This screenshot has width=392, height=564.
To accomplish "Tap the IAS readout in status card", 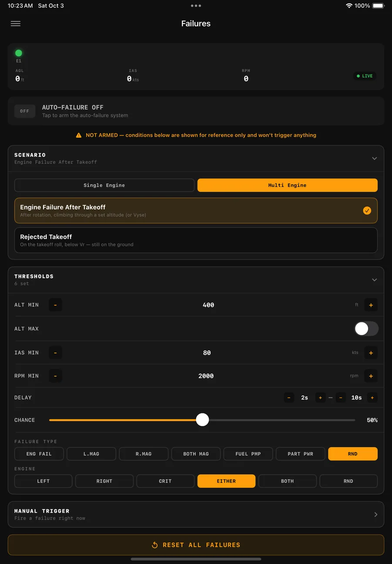I will (x=133, y=76).
